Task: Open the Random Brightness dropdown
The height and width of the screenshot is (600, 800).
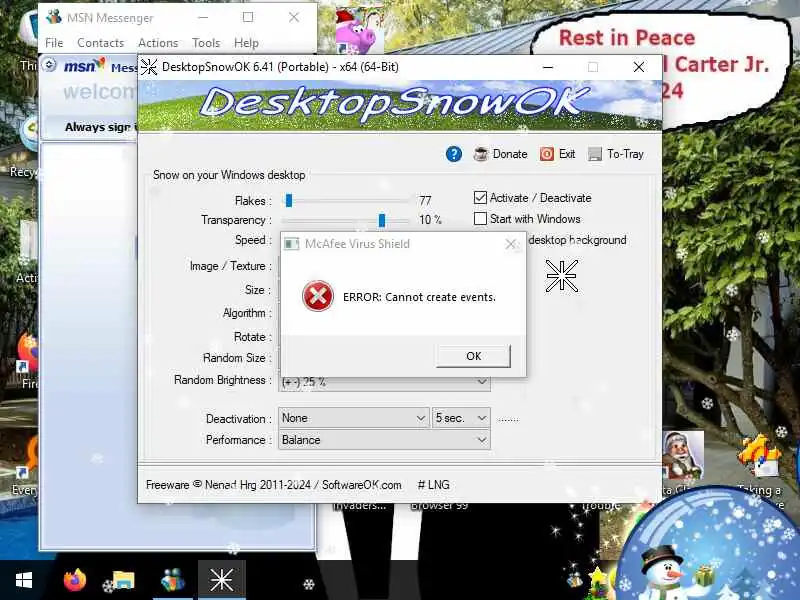Action: coord(384,382)
